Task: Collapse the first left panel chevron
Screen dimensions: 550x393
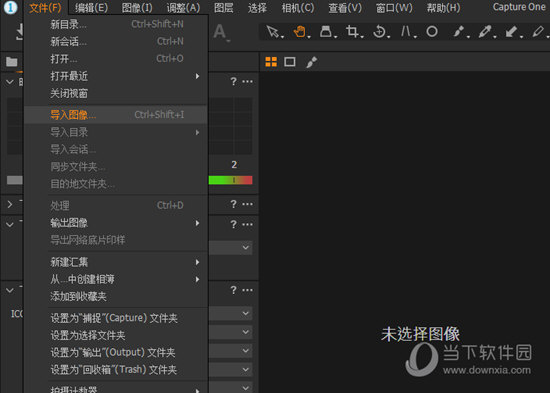Action: (9, 82)
